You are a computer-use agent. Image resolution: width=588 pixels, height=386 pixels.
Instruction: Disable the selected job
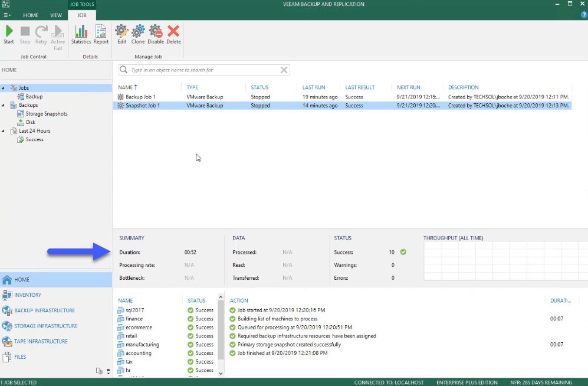(156, 34)
